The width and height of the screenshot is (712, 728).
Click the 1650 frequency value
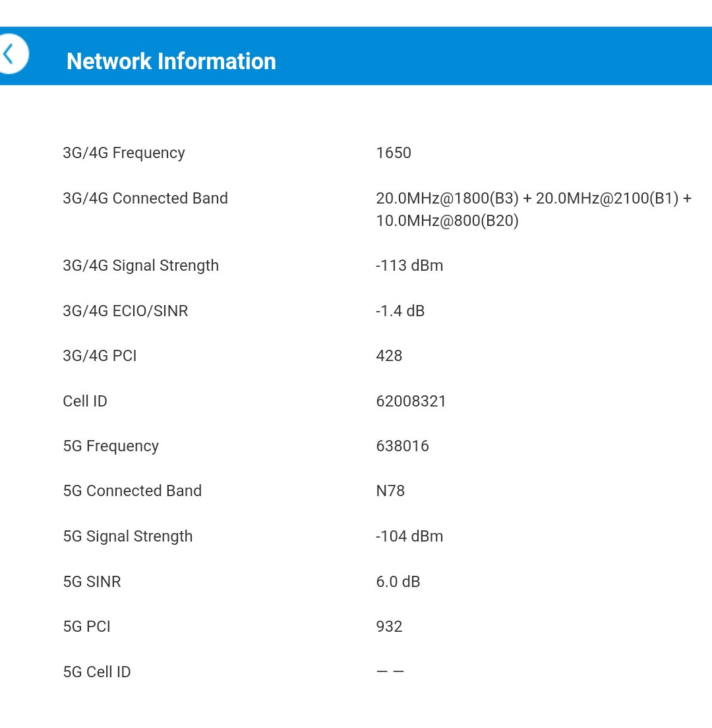click(x=394, y=153)
